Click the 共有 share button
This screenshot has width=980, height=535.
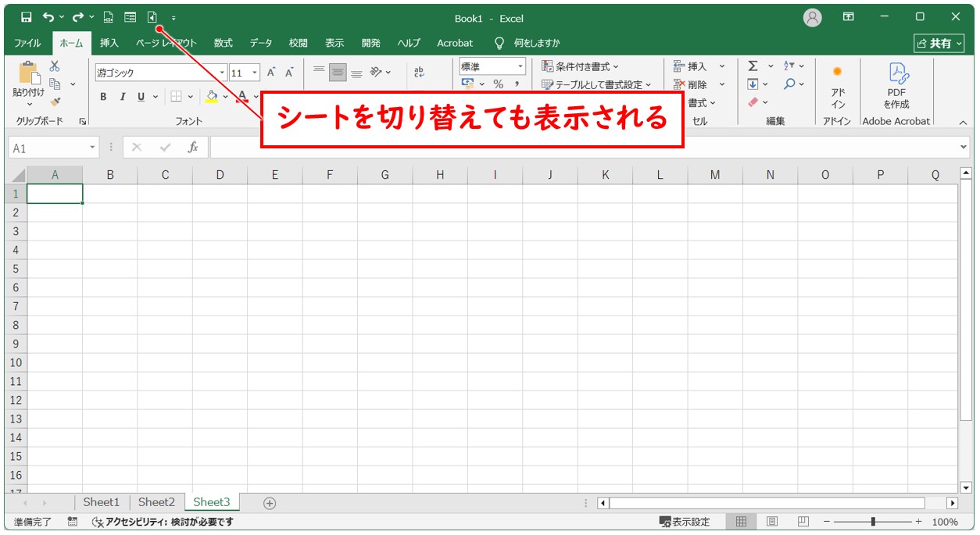tap(939, 43)
